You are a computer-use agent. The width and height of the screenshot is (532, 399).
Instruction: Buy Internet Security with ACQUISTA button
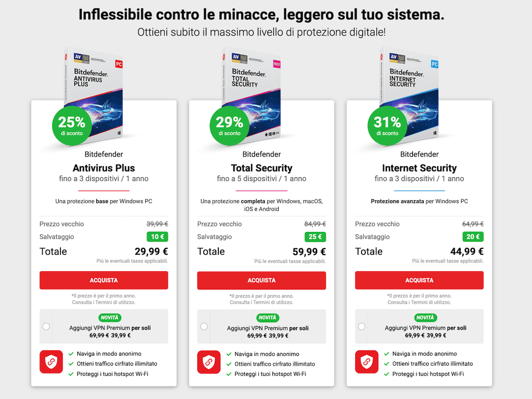click(419, 280)
